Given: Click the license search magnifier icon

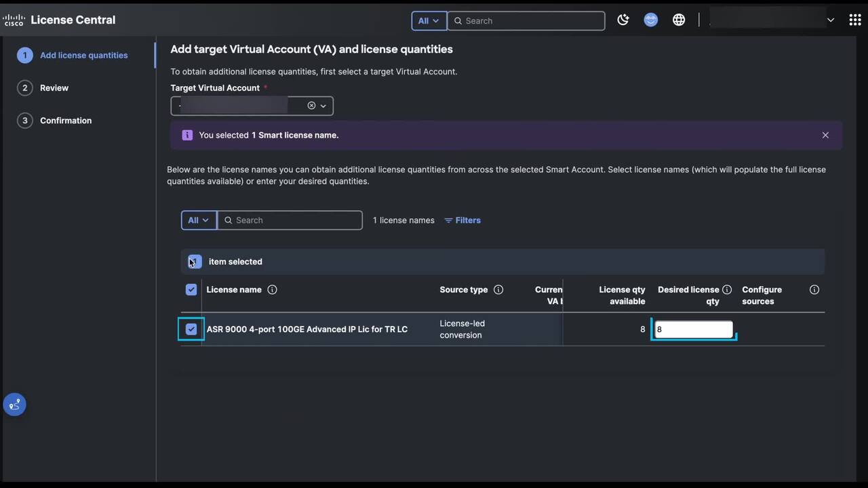Looking at the screenshot, I should 229,220.
